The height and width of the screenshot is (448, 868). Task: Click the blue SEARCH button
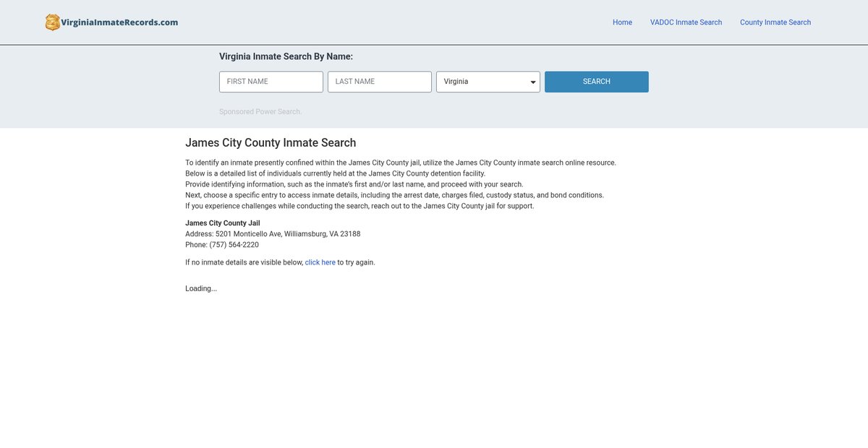[x=597, y=82]
